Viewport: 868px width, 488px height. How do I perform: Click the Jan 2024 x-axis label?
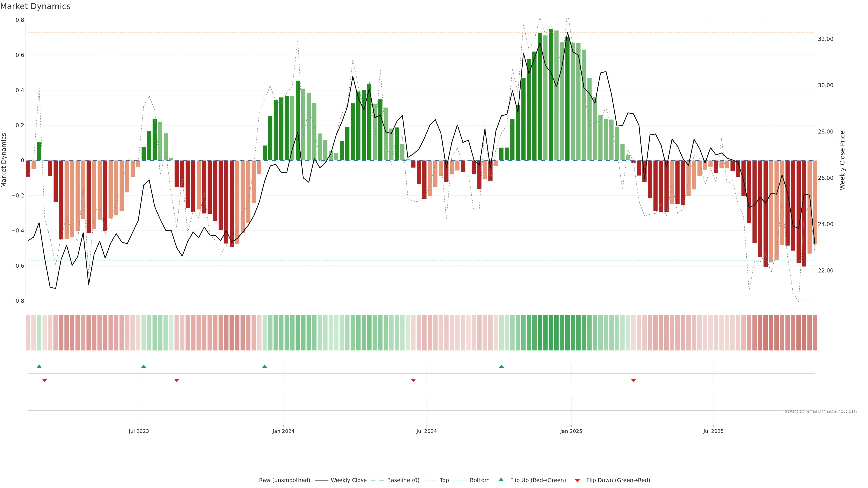tap(283, 431)
